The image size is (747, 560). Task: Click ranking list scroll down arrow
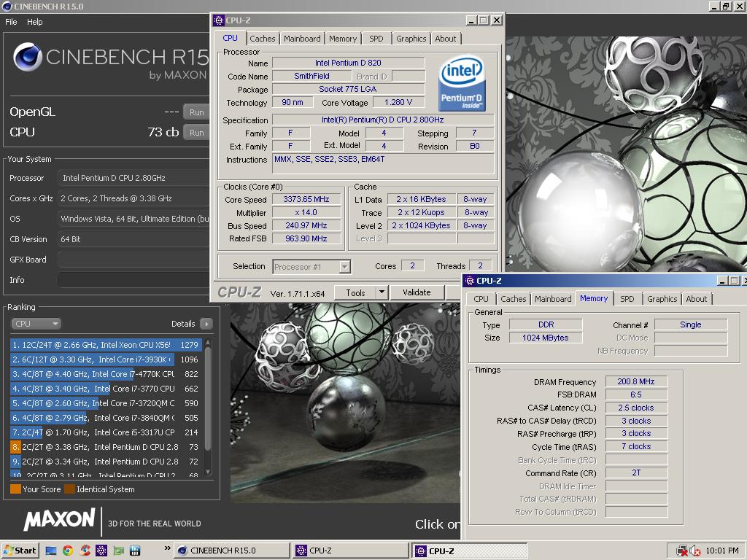208,472
